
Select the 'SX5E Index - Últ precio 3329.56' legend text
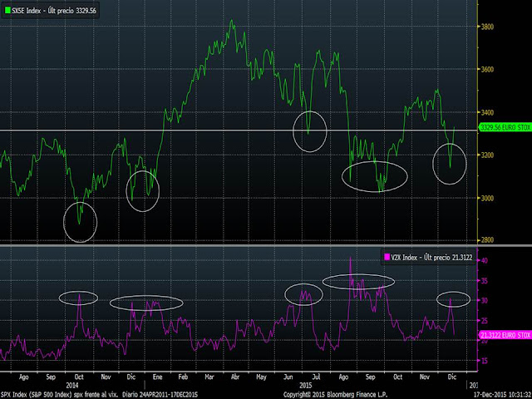click(x=54, y=11)
